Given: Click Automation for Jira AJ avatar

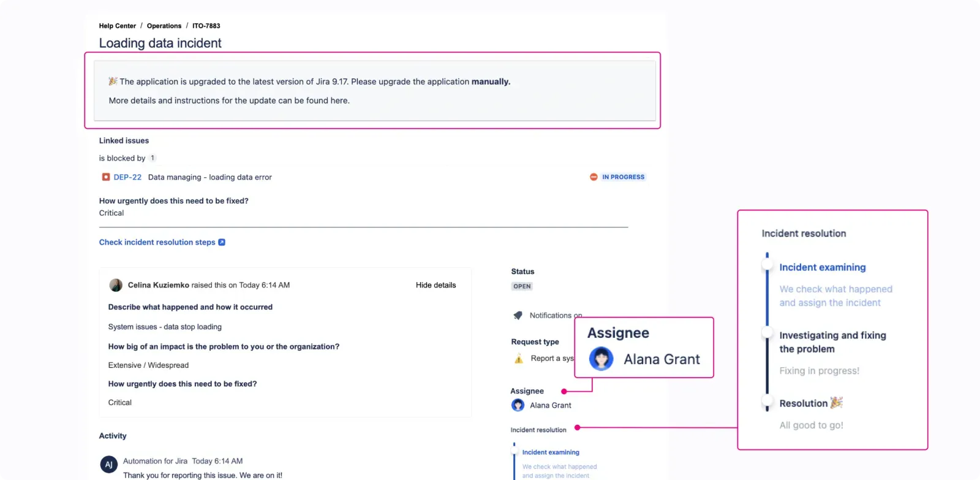Looking at the screenshot, I should click(109, 465).
